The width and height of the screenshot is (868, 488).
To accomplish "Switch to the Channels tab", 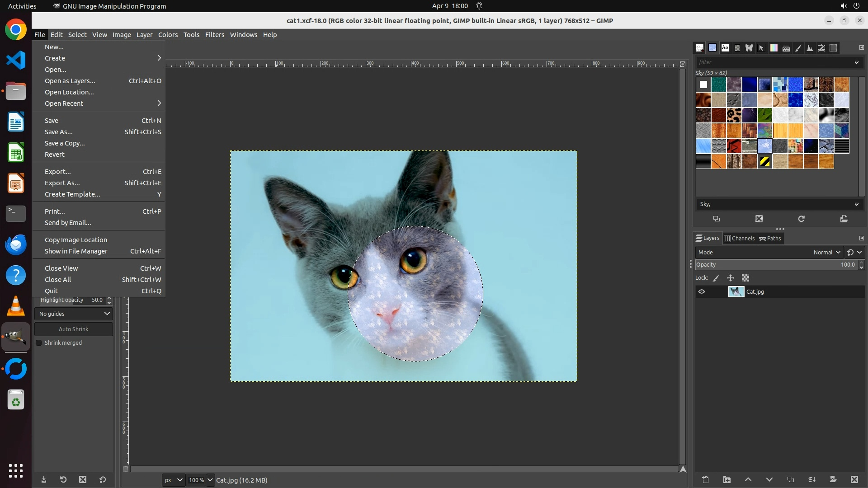I will point(740,239).
